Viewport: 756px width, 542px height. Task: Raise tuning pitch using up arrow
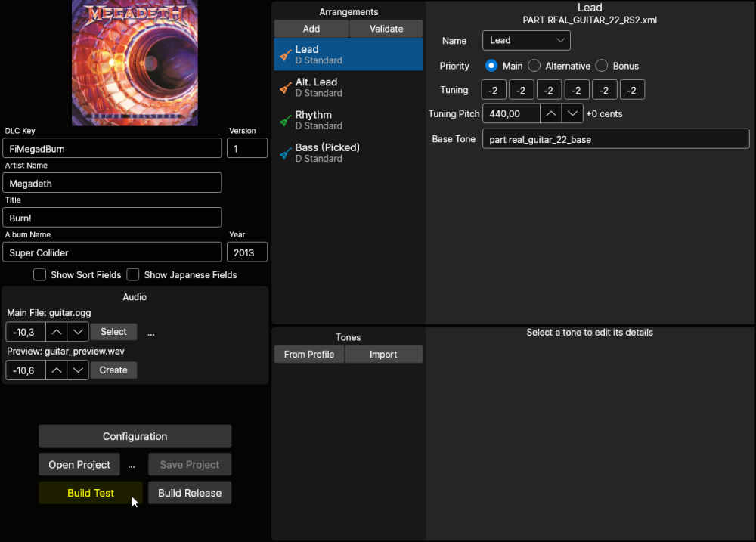[x=552, y=114]
